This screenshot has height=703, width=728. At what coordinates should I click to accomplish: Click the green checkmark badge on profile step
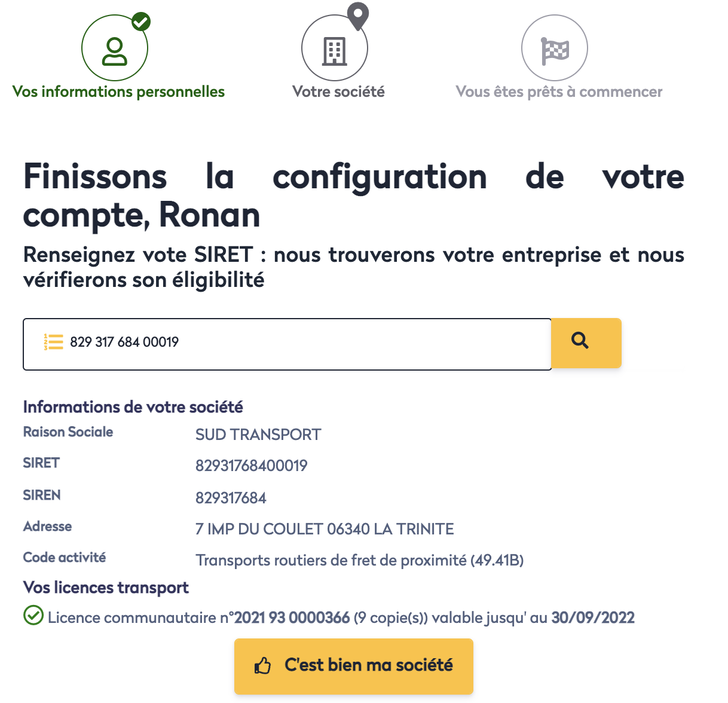coord(141,22)
